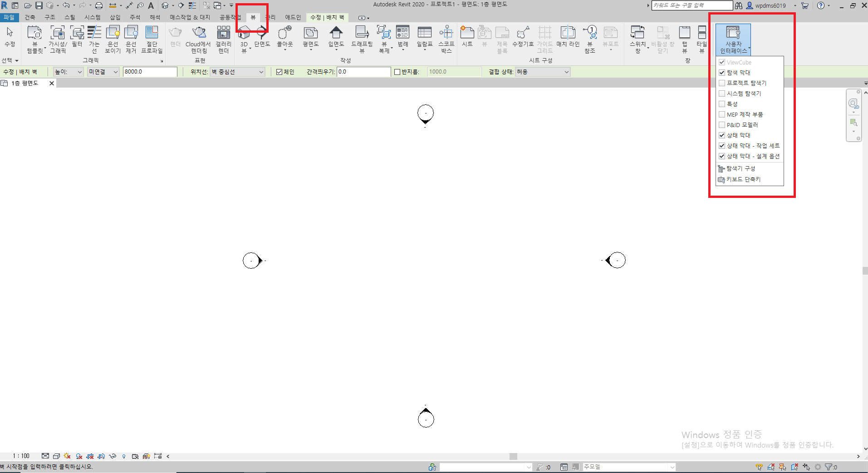
Task: Toggle 상태 막대 - 설계 옵션 checkbox
Action: click(x=722, y=156)
